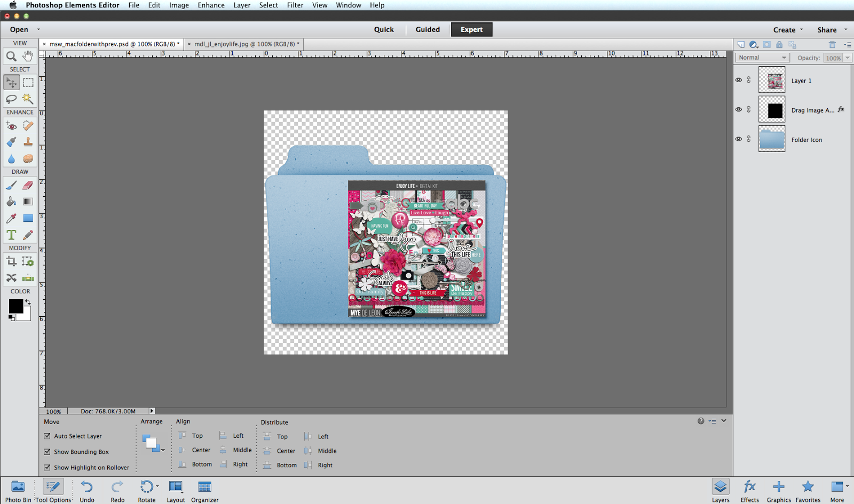Image resolution: width=854 pixels, height=504 pixels.
Task: Open tool options help
Action: coord(701,421)
